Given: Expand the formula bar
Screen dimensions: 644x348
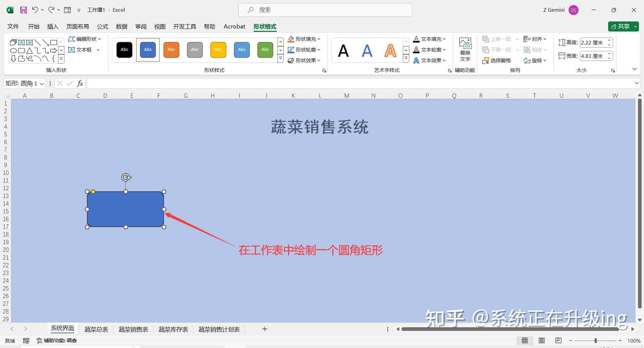Looking at the screenshot, I should (x=636, y=83).
